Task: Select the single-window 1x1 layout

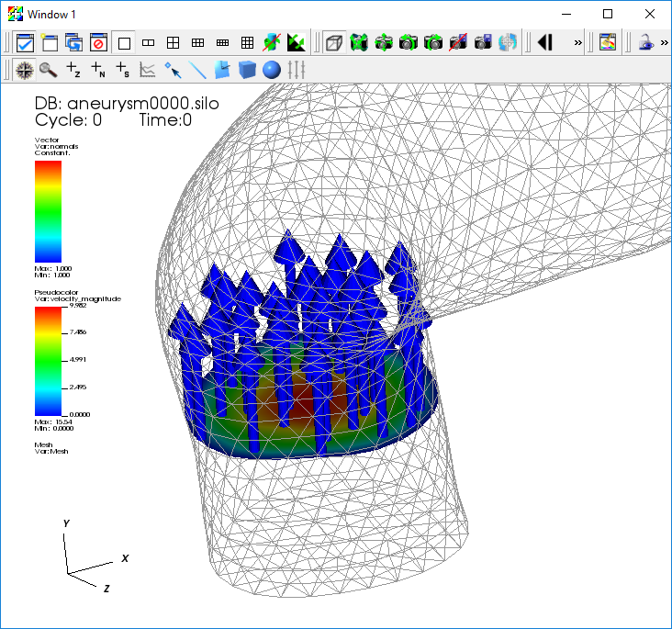Action: pos(124,43)
